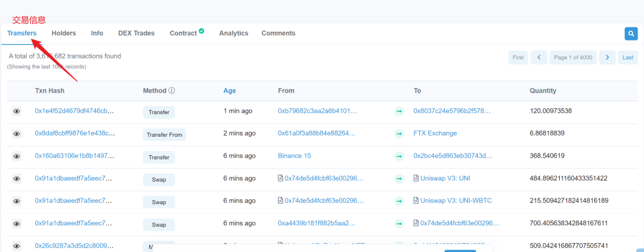Open From address 0xb79682c3aa2a6b4101…
The width and height of the screenshot is (644, 252).
tap(317, 111)
